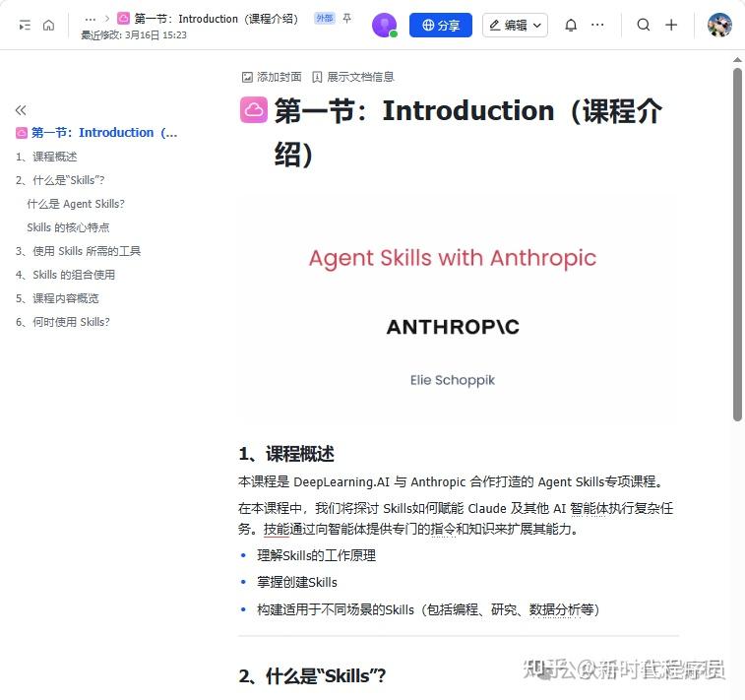Open the 编辑 edit mode dropdown
Image resolution: width=745 pixels, height=700 pixels.
515,26
